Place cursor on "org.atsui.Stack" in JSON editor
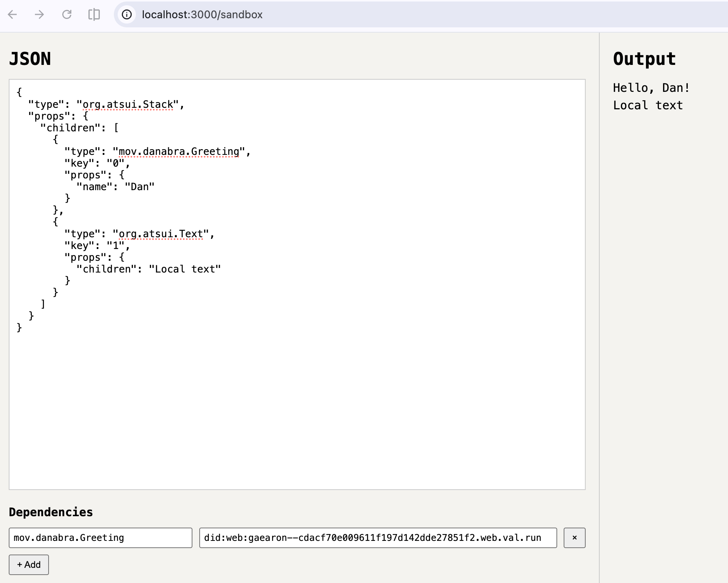 128,104
